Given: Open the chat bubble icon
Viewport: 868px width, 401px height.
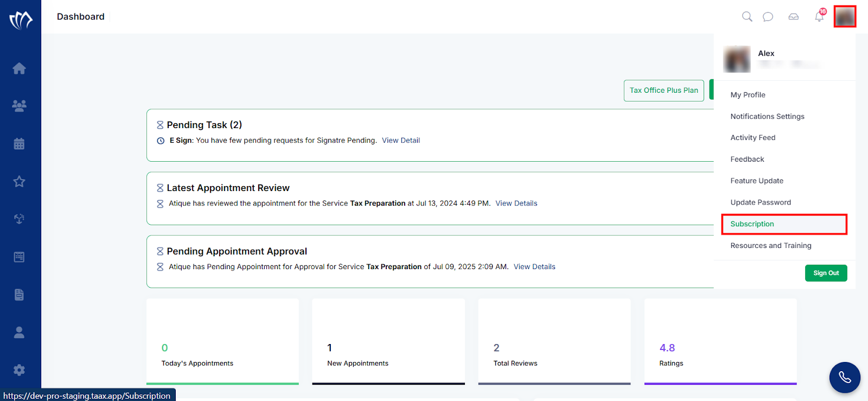Looking at the screenshot, I should pyautogui.click(x=768, y=17).
